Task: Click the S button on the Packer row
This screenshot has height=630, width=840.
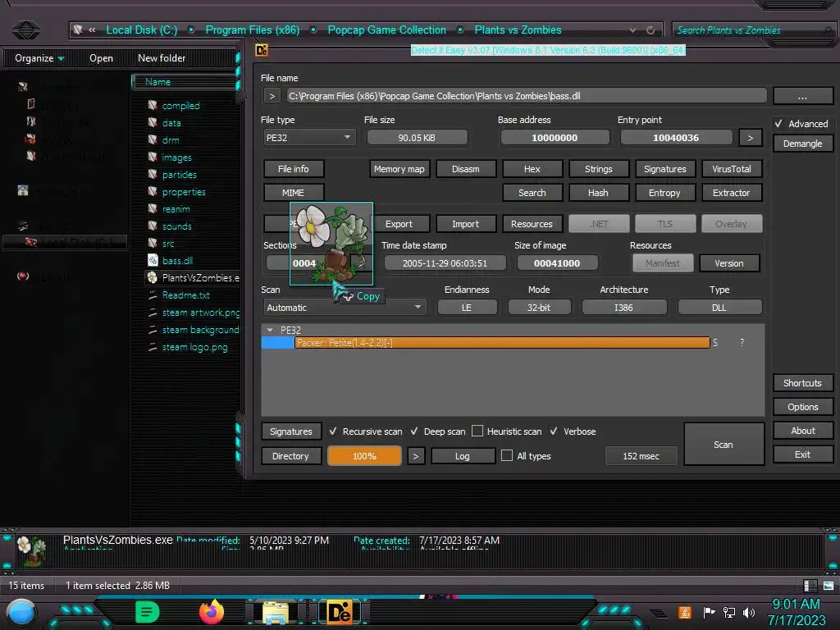Action: [715, 342]
